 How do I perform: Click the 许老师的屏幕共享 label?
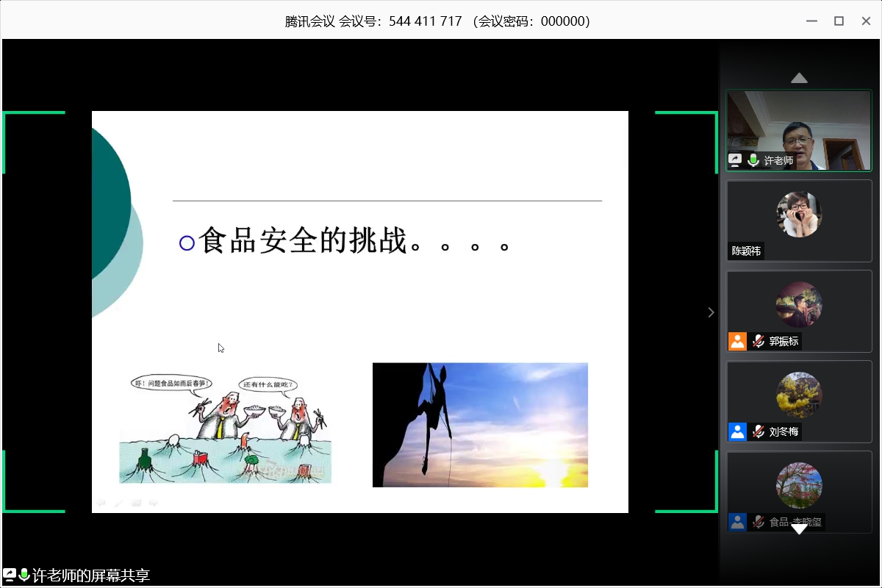(x=91, y=576)
